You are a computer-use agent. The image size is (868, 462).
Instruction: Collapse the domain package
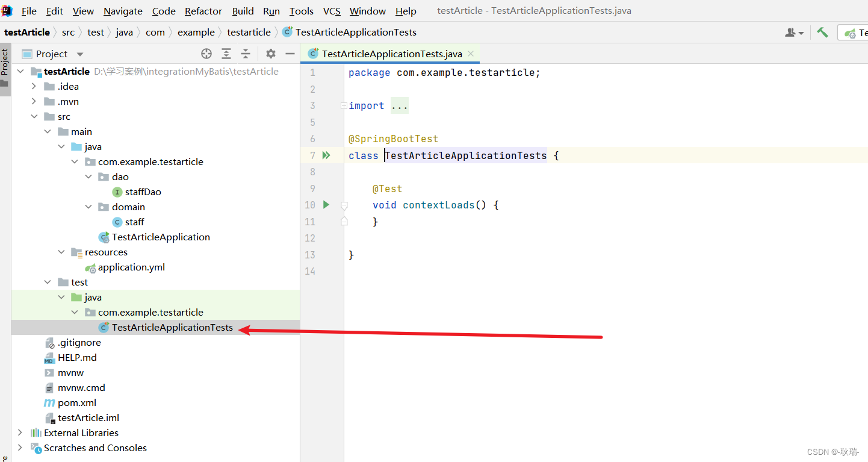[88, 207]
